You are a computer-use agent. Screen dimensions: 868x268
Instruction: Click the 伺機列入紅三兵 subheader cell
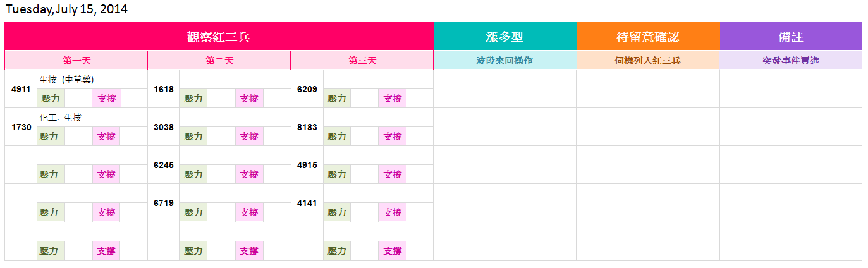pos(648,61)
